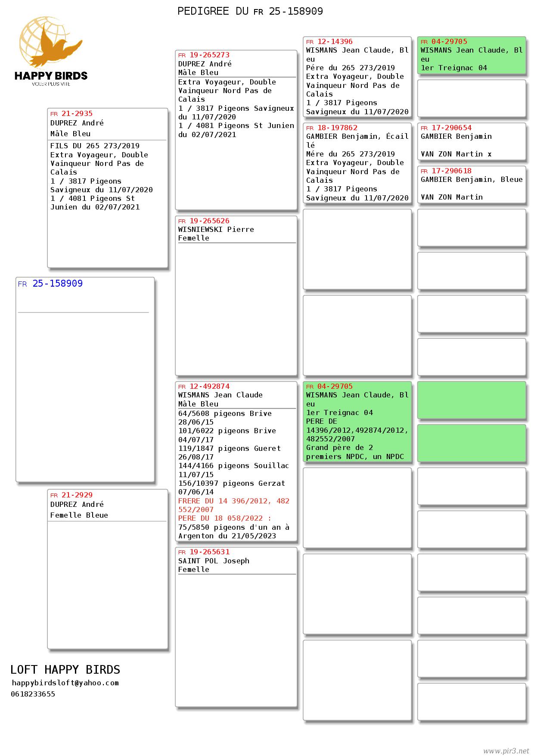Click result '156/10397 pigeons Gerzat'
Image resolution: width=534 pixels, height=756 pixels.
click(232, 483)
